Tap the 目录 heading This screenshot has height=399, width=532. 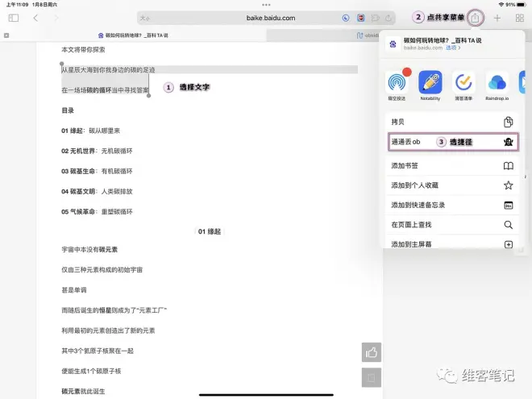pyautogui.click(x=68, y=110)
